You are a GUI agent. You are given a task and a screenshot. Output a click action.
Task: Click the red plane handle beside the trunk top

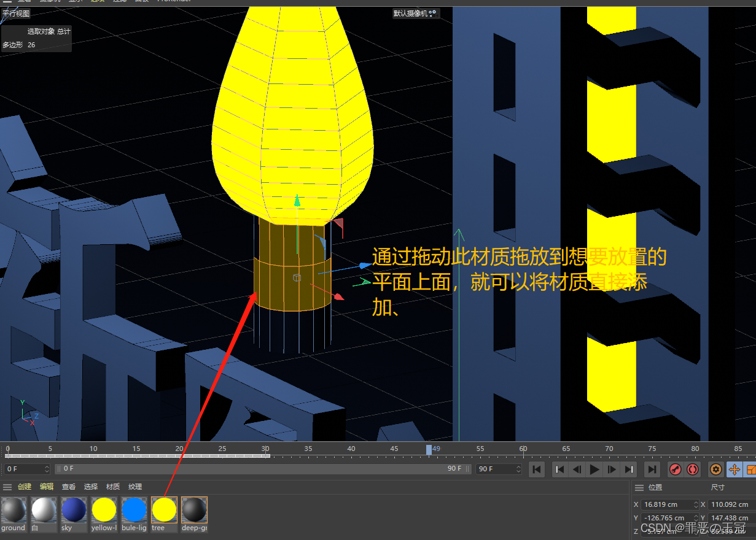(338, 225)
